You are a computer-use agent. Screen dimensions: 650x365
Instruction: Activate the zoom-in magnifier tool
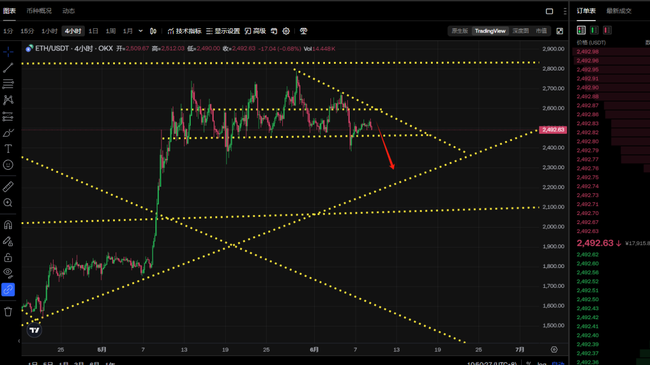(8, 203)
